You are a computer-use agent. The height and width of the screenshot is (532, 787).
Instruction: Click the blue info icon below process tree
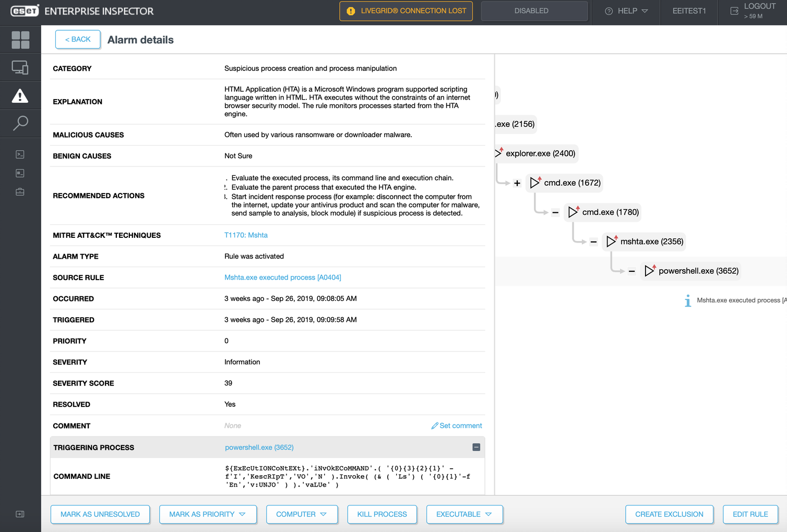click(x=688, y=301)
